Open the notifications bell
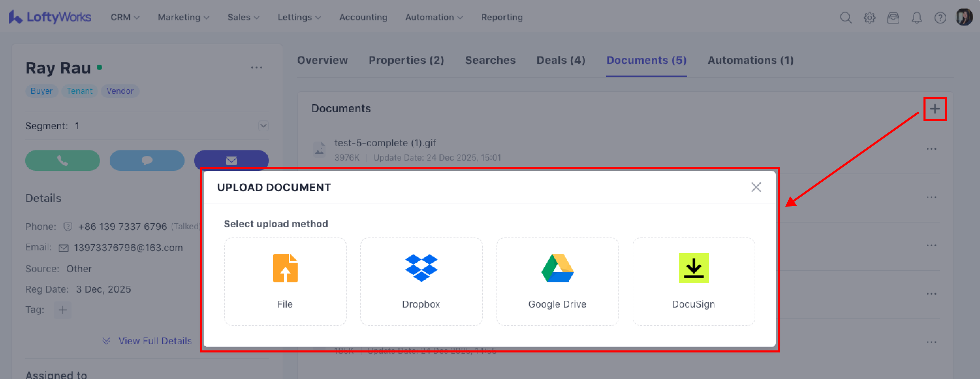The height and width of the screenshot is (379, 980). (x=916, y=17)
